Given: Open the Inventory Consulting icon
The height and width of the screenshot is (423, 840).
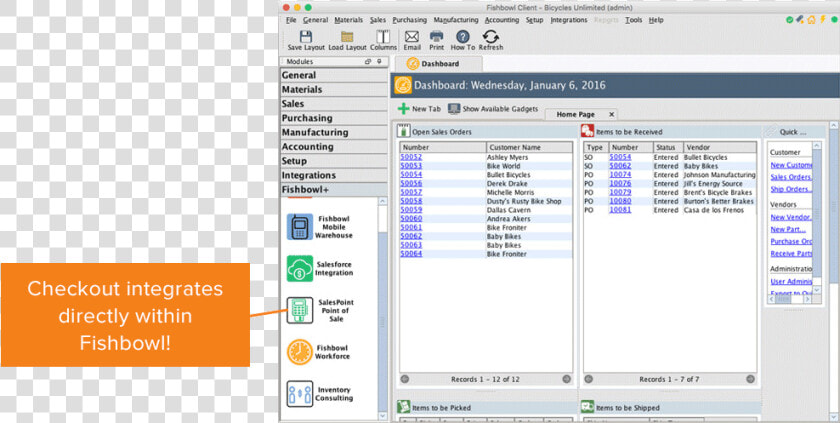Looking at the screenshot, I should tap(299, 394).
